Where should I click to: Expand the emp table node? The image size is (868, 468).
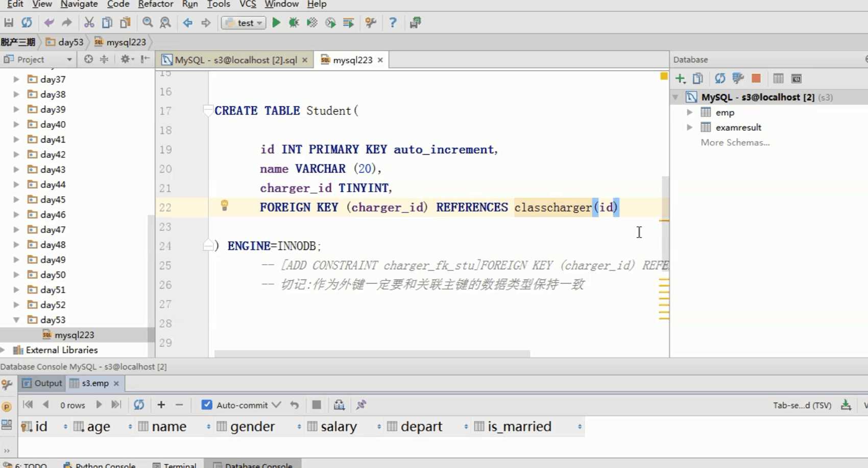click(x=690, y=112)
